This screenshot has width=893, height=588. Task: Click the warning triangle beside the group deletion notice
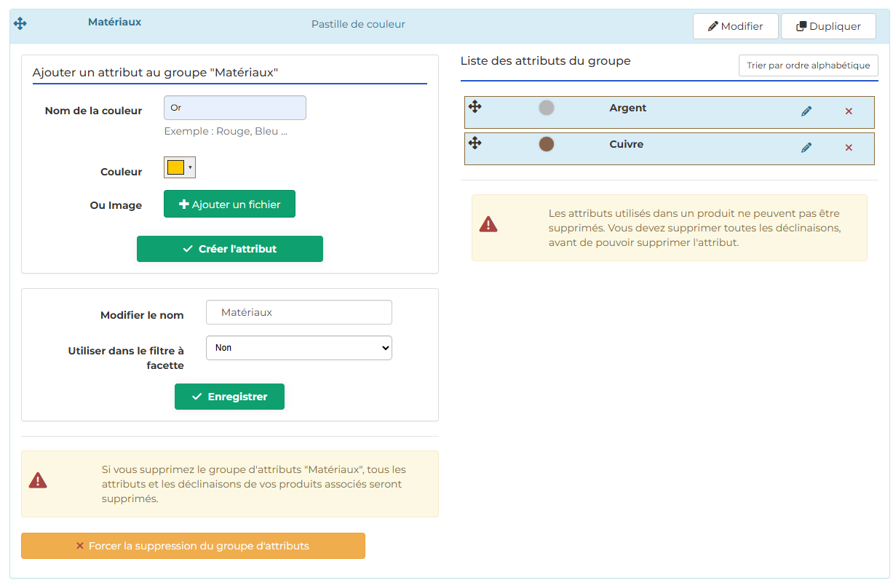[x=38, y=480]
